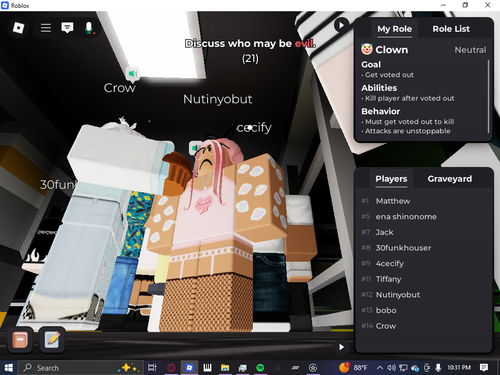Open the orange journal book icon
The image size is (500, 375).
tap(20, 340)
